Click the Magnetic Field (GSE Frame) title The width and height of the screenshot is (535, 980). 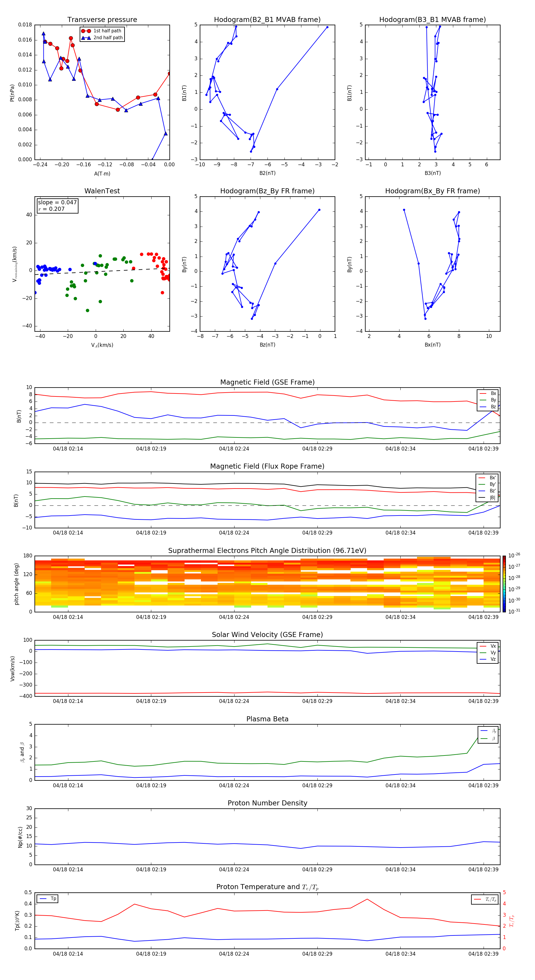[x=267, y=382]
